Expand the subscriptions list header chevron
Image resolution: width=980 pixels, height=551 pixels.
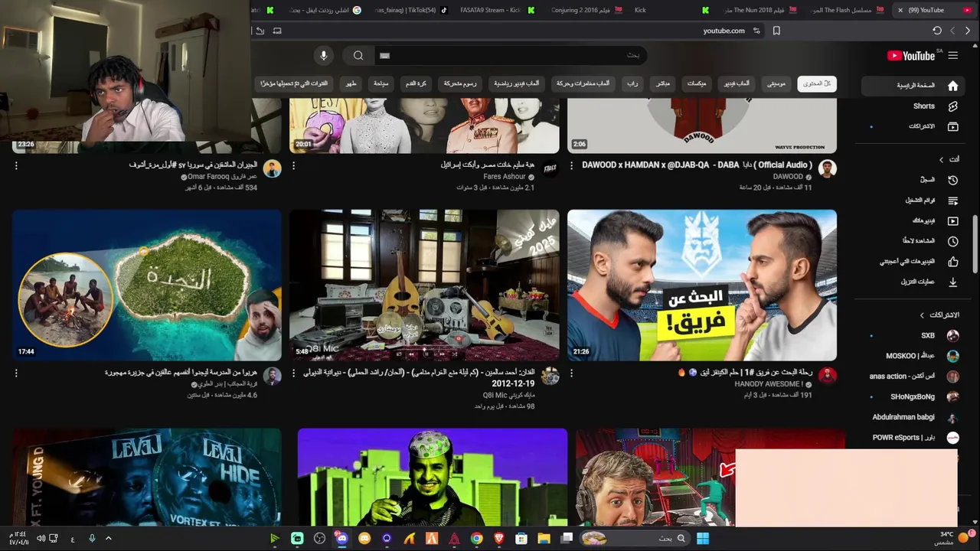(x=922, y=315)
